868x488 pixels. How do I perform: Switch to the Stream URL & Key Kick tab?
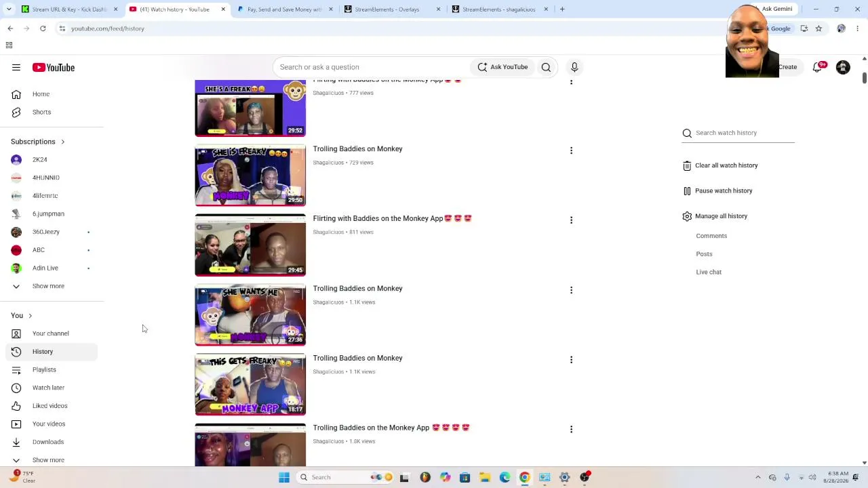69,9
